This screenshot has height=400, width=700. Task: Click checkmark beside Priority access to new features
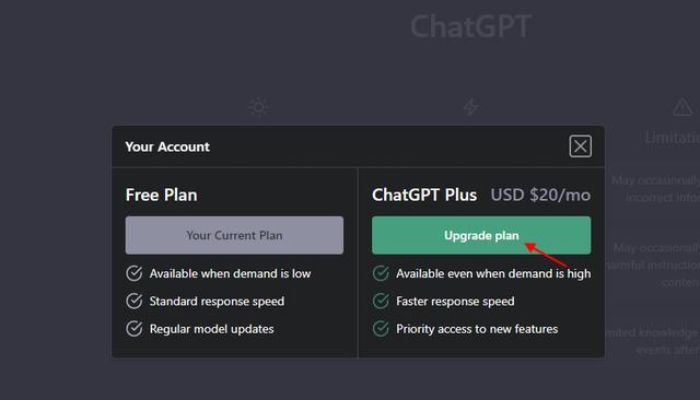pyautogui.click(x=381, y=329)
